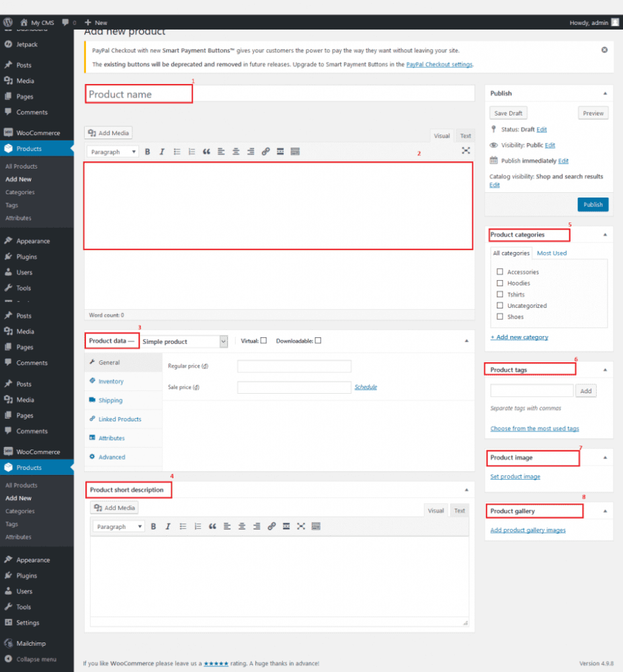Collapse the Product image panel
Image resolution: width=623 pixels, height=672 pixels.
pos(605,458)
